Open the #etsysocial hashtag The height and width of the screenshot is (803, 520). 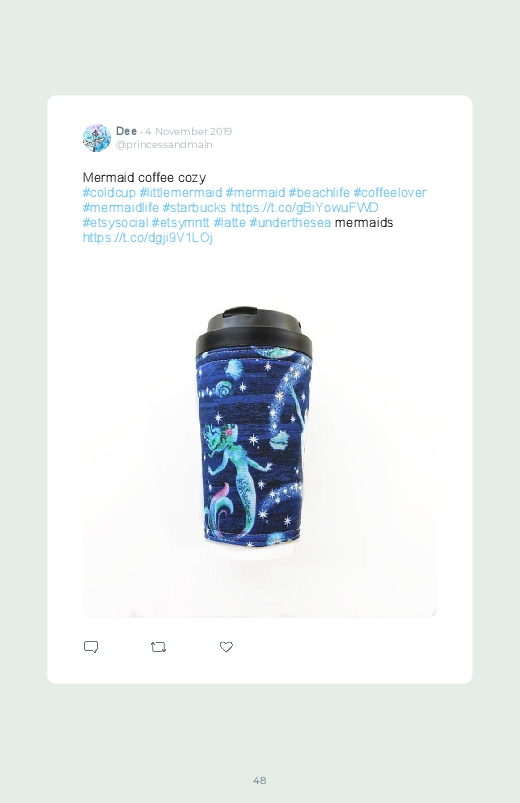pos(115,223)
